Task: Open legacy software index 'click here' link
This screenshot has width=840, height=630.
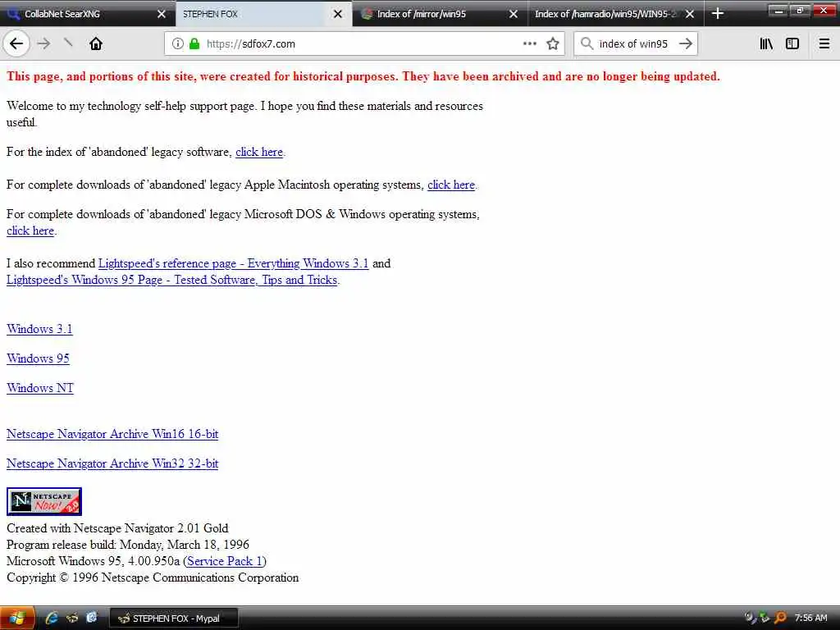Action: coord(259,152)
